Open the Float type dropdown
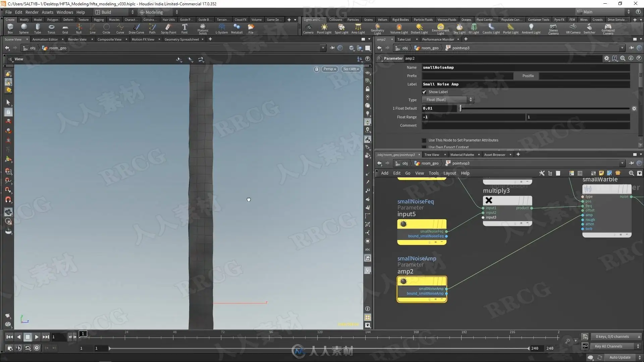 pyautogui.click(x=448, y=100)
